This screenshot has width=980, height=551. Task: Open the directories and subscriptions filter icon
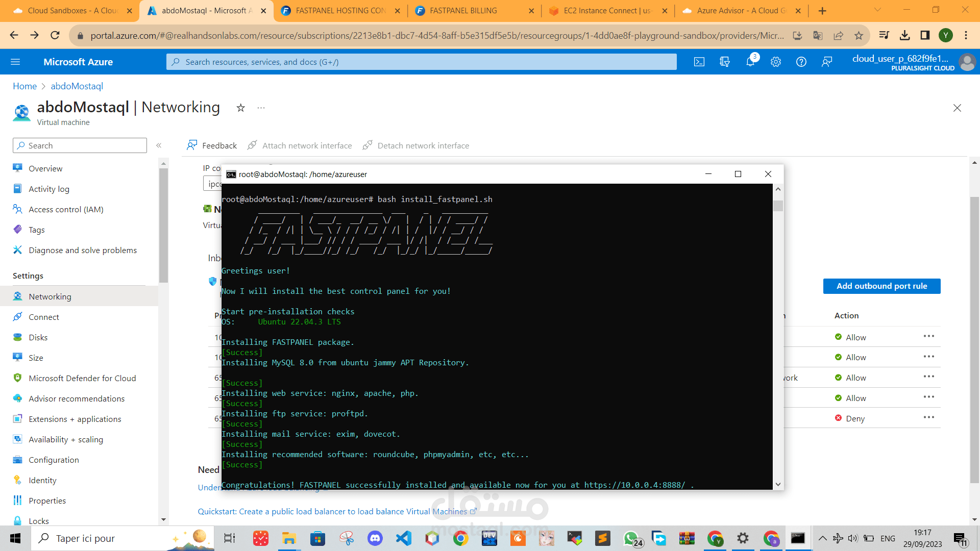coord(724,62)
